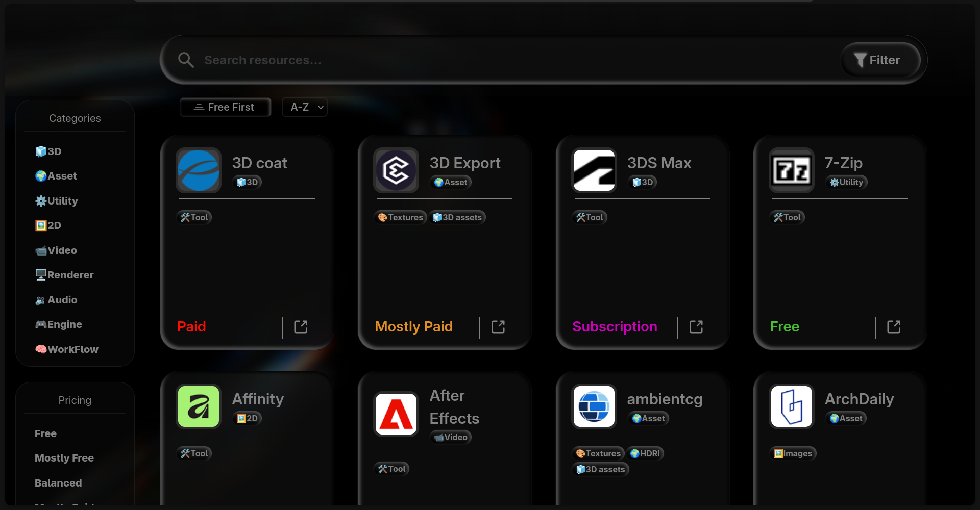Open the Filter button

[880, 60]
